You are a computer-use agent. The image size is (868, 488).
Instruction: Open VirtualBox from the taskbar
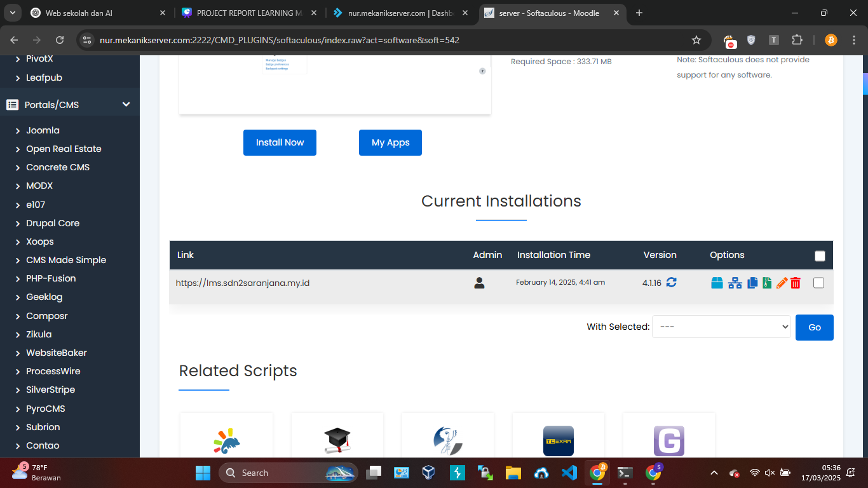[429, 473]
